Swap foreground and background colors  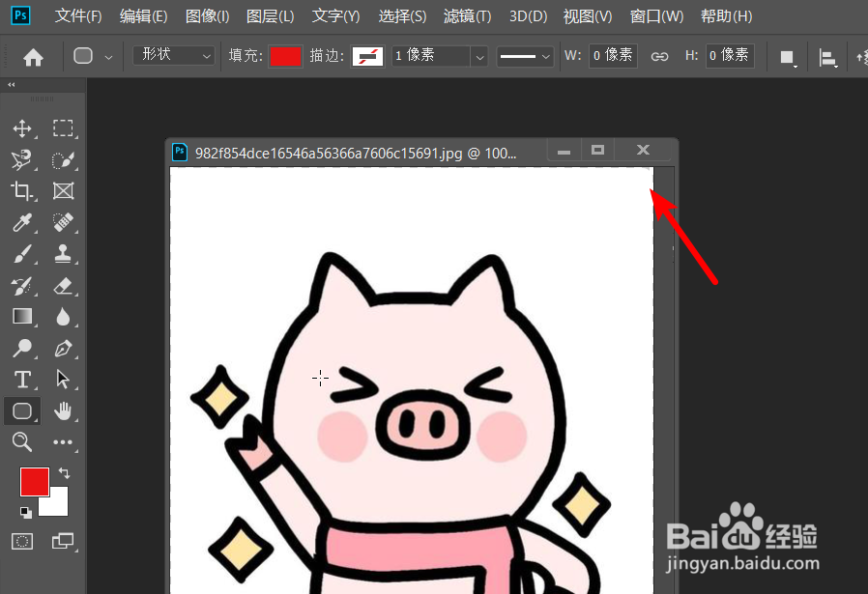[x=64, y=473]
